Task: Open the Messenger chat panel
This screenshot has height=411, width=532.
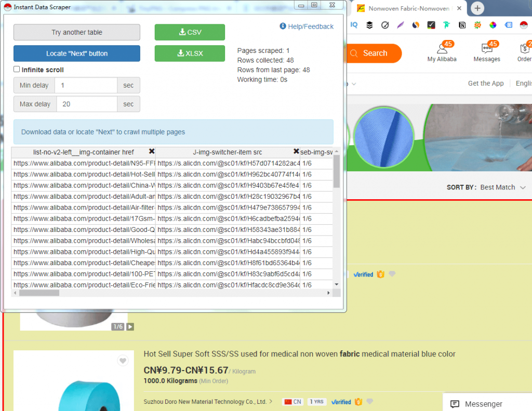Action: pyautogui.click(x=487, y=403)
